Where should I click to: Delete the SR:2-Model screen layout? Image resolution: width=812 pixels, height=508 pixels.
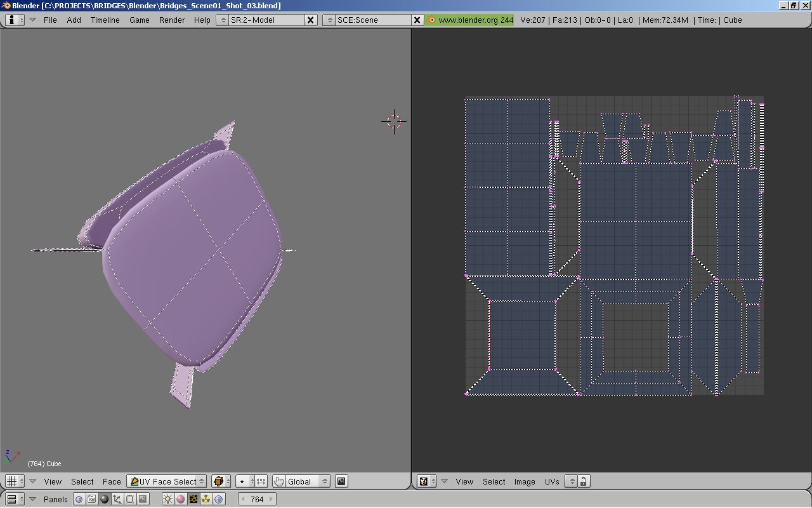(311, 20)
